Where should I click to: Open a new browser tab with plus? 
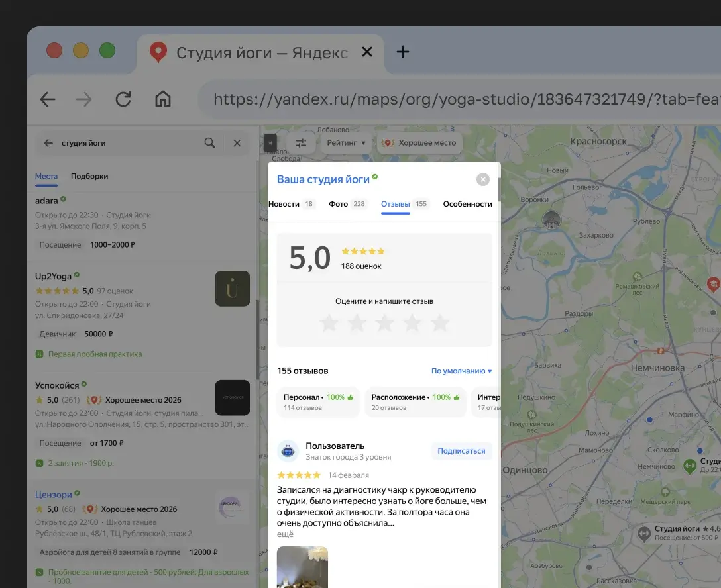point(403,52)
